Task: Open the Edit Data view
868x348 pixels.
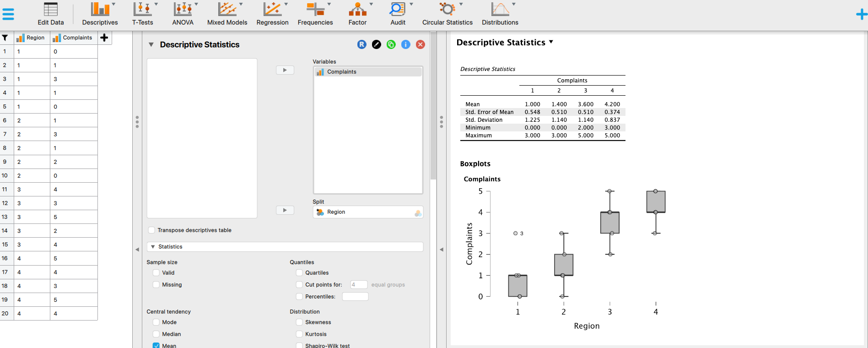Action: (51, 14)
